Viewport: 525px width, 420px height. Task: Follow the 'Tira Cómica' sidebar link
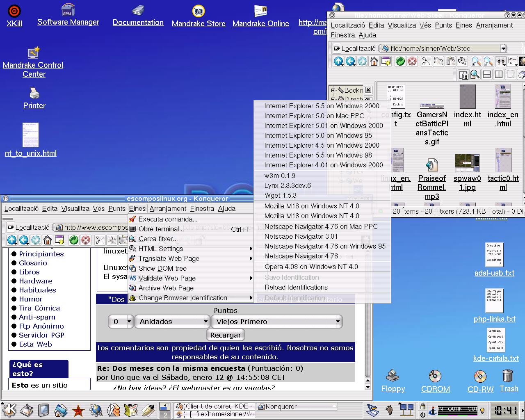coord(39,308)
